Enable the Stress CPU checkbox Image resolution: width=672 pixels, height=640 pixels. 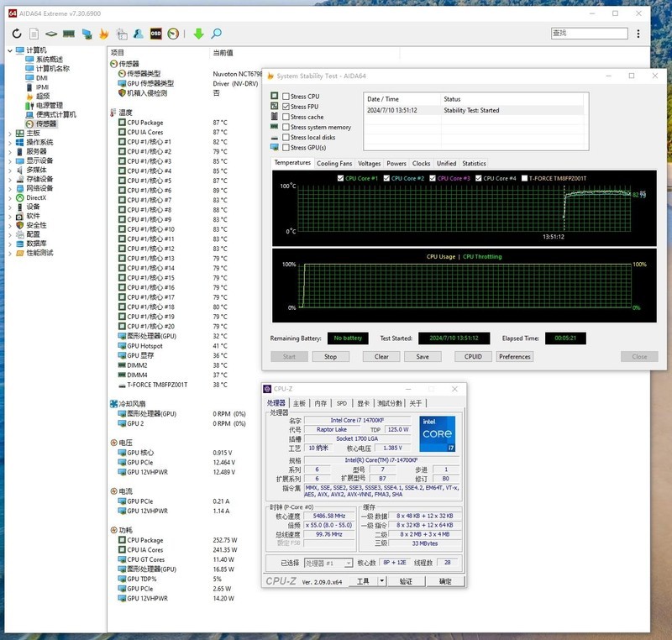286,97
